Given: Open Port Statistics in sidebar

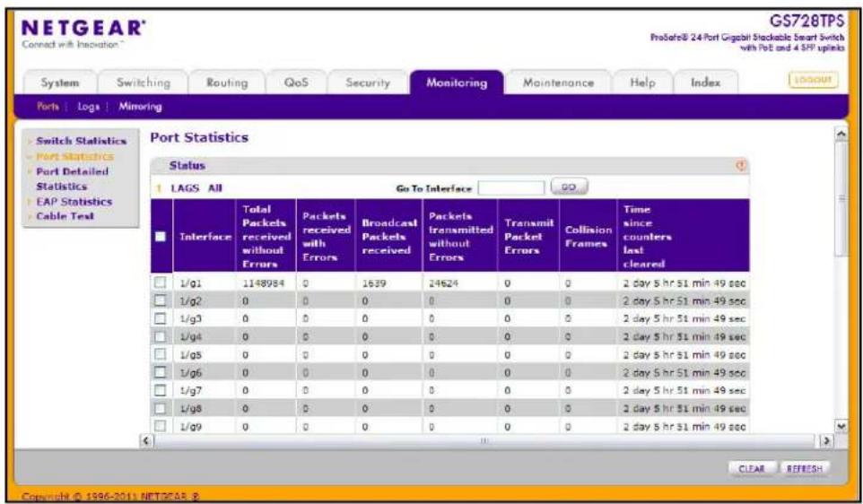Looking at the screenshot, I should 74,156.
